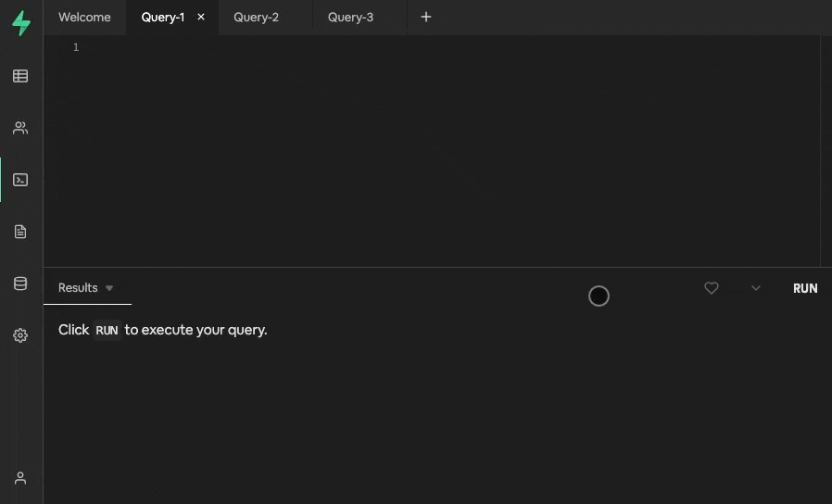Image resolution: width=832 pixels, height=504 pixels.
Task: Expand the Results dropdown
Action: pyautogui.click(x=109, y=288)
